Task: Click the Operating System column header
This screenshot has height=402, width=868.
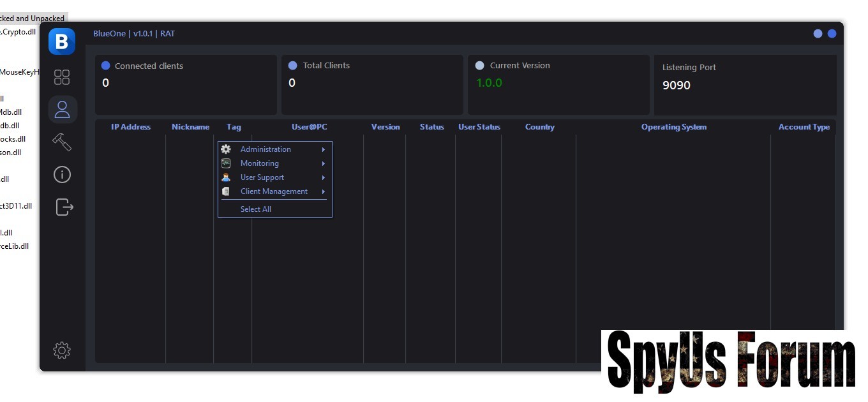Action: point(673,127)
